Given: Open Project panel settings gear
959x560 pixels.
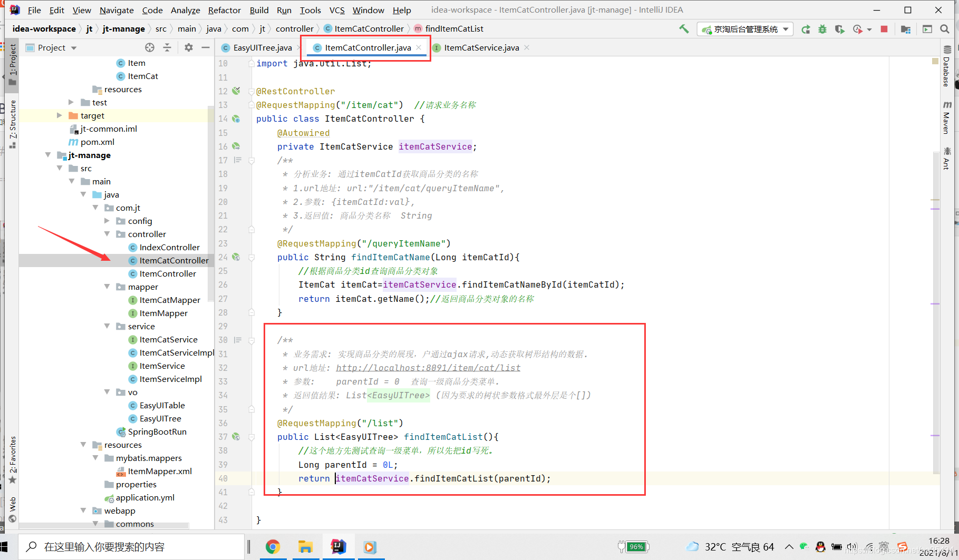Looking at the screenshot, I should coord(189,47).
